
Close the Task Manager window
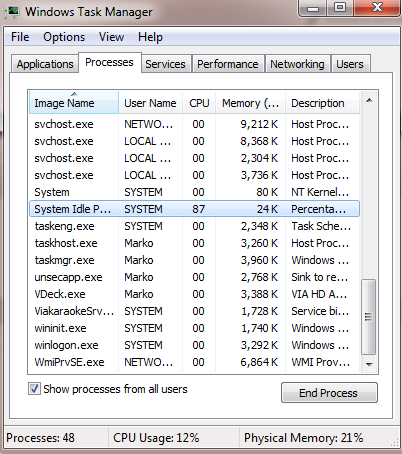[377, 7]
